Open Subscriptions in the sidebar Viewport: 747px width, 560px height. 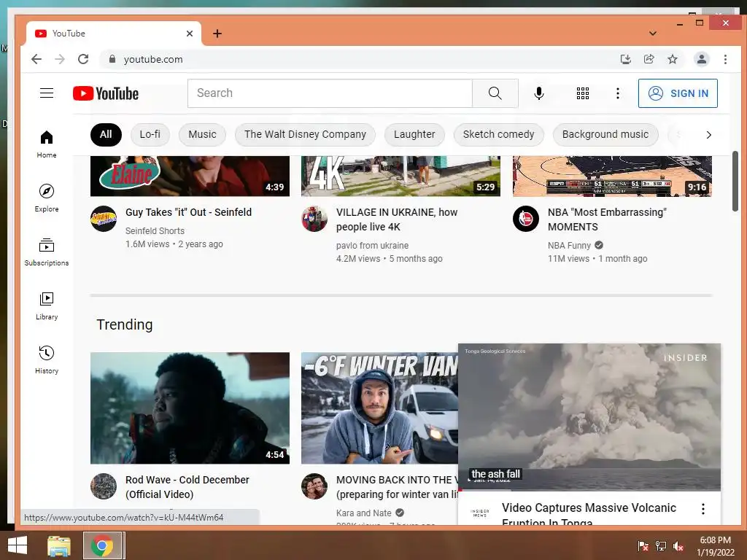[x=47, y=252]
